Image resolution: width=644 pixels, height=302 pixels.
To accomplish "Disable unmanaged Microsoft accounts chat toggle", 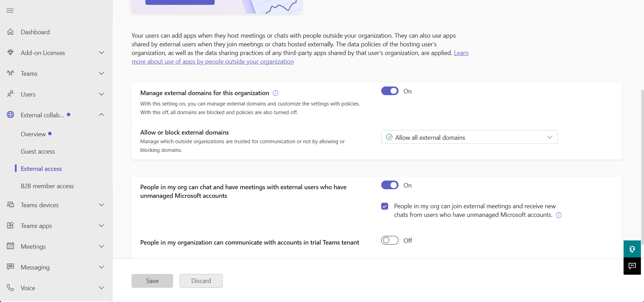I will pyautogui.click(x=390, y=185).
